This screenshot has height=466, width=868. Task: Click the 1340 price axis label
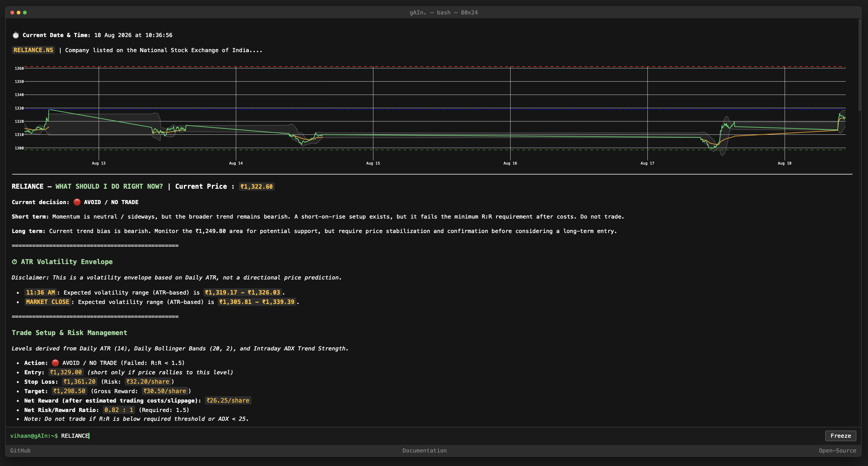[19, 95]
